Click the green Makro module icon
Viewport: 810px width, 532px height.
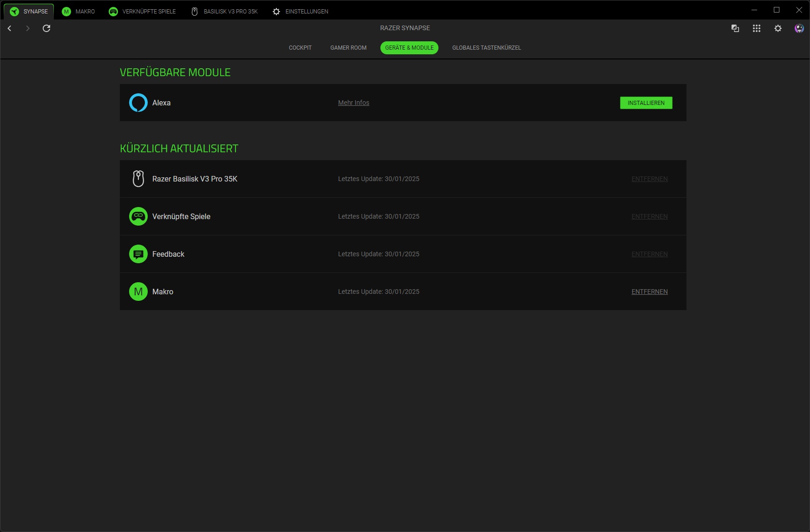(138, 292)
